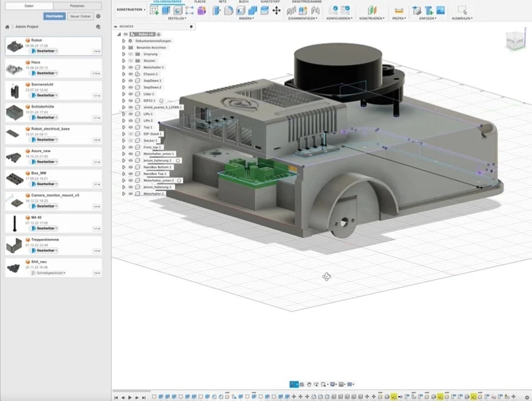532x401 pixels.
Task: Jump to the timeline end
Action: (143, 397)
